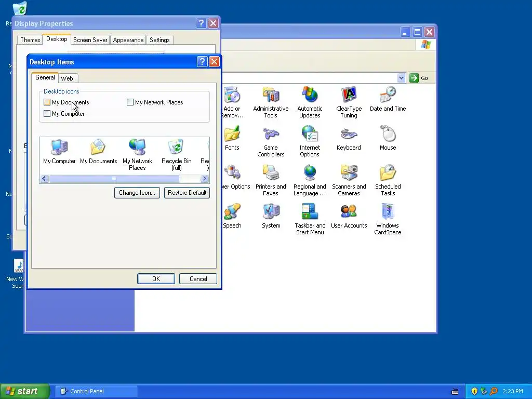Open Administrative Tools in Control Panel
Image resolution: width=532 pixels, height=399 pixels.
pyautogui.click(x=271, y=102)
